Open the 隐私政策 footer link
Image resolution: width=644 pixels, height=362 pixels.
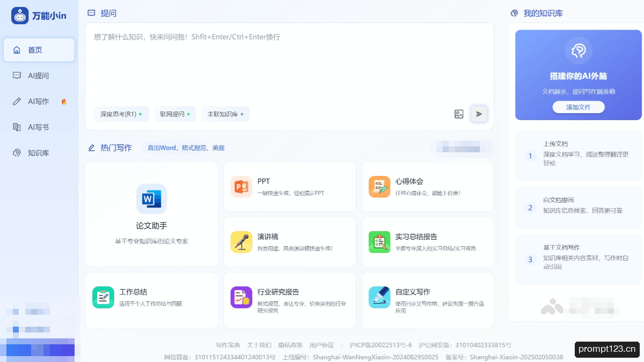pos(290,345)
